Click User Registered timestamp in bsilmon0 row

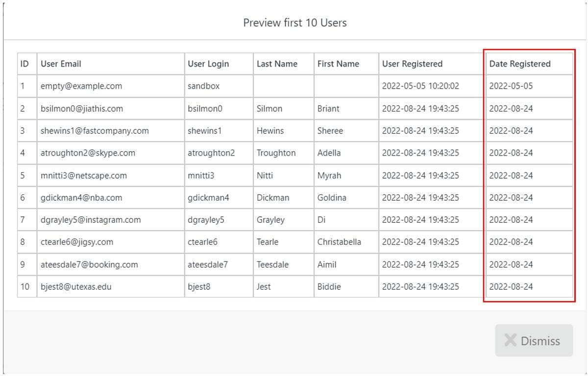[420, 109]
